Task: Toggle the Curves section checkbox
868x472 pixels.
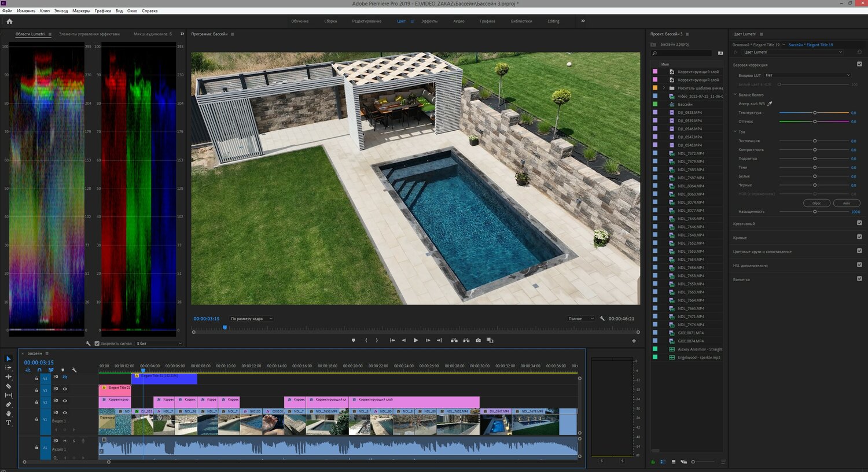Action: [859, 237]
